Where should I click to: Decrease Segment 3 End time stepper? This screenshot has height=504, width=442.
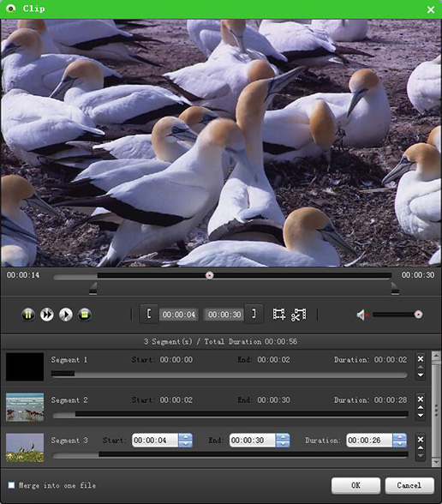[283, 444]
